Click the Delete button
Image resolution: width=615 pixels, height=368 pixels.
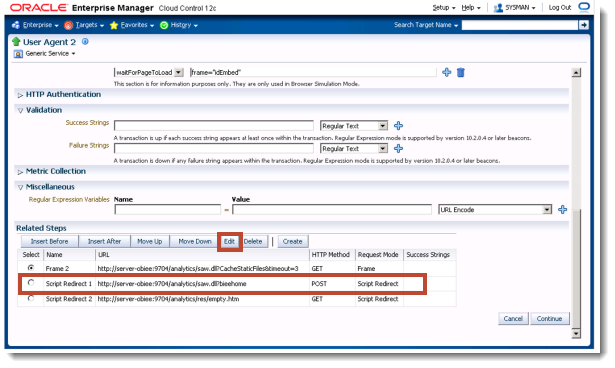pyautogui.click(x=253, y=242)
